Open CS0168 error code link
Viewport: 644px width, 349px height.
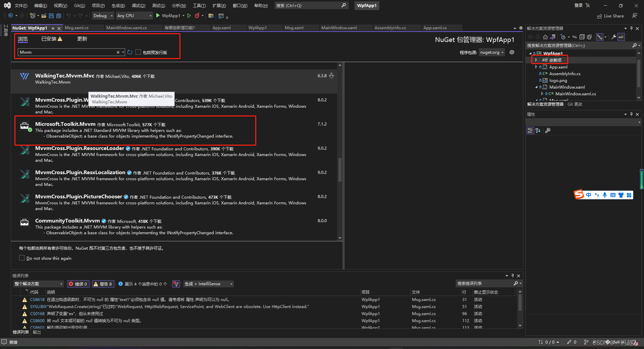point(37,314)
